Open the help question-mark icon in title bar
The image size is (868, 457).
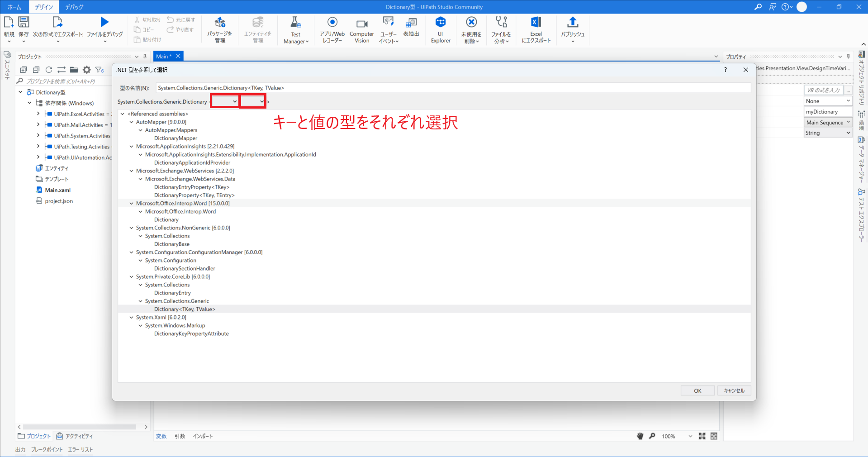786,7
